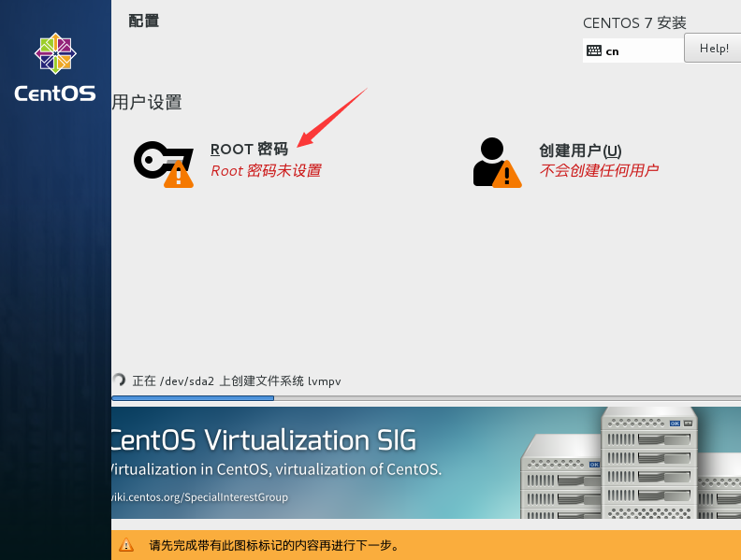Screen dimensions: 741x560
Task: Click 'Virtualization in CentOS' banner subtitle
Action: [x=276, y=469]
